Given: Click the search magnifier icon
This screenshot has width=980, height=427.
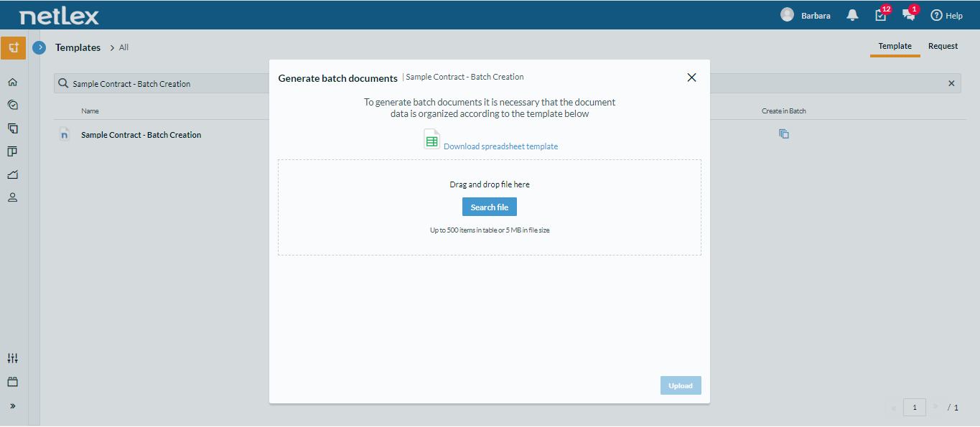Looking at the screenshot, I should 63,83.
